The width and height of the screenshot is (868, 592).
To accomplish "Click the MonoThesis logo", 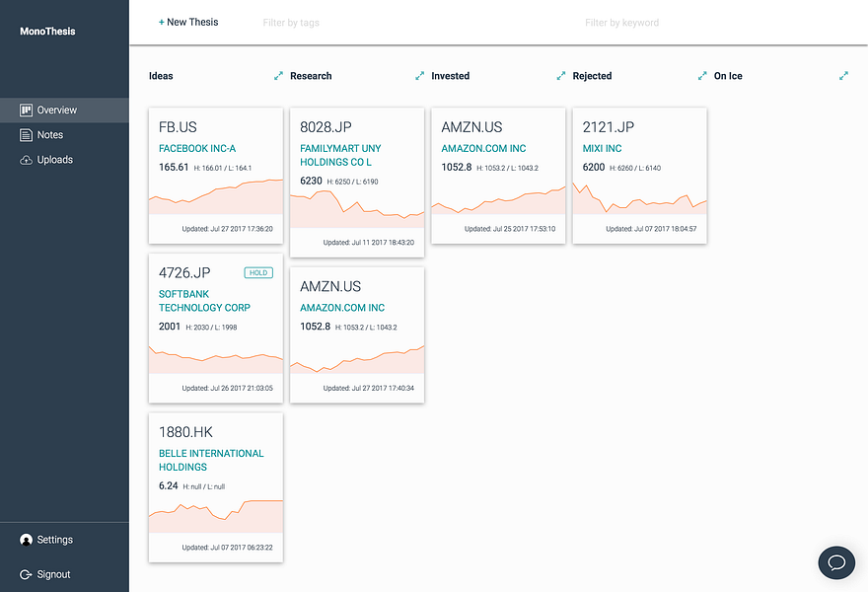I will 47,32.
